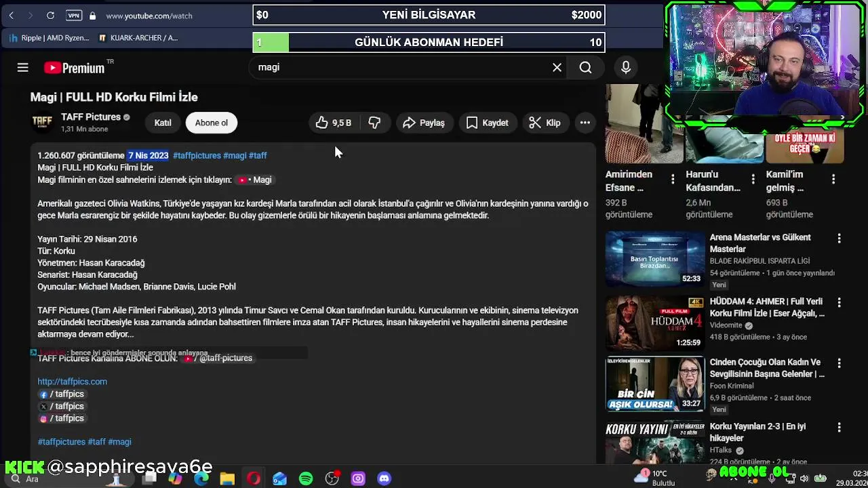Image resolution: width=868 pixels, height=488 pixels.
Task: Open options for Arena Masterlar video
Action: (x=839, y=239)
